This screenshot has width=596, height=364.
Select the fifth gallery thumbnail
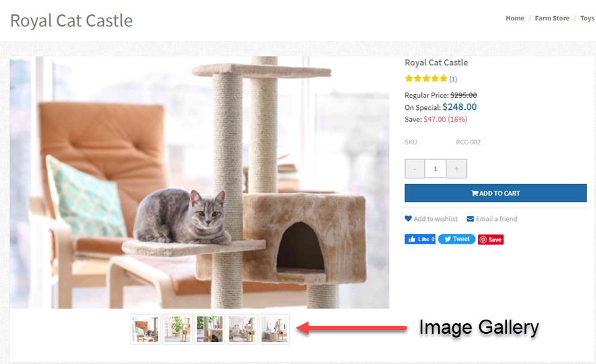274,329
